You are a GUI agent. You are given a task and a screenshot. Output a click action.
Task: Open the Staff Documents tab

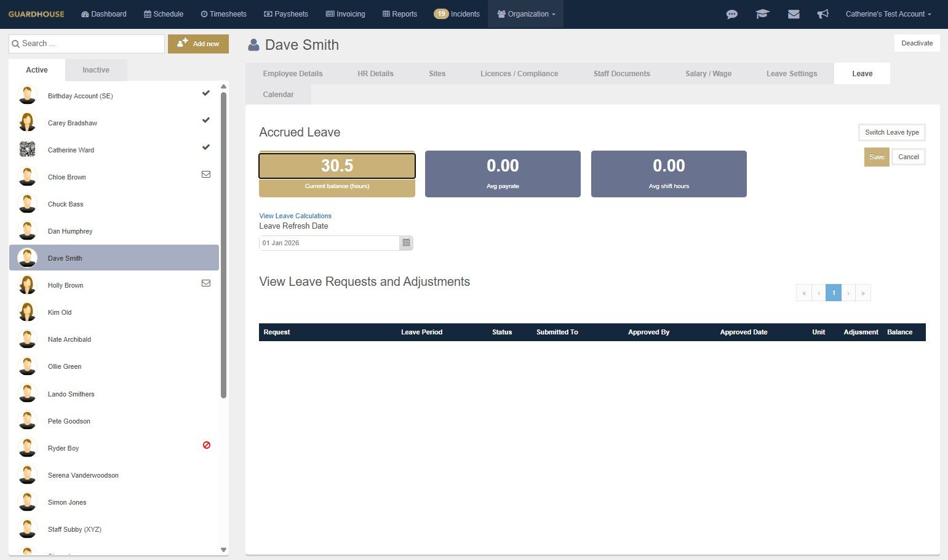[x=621, y=74]
